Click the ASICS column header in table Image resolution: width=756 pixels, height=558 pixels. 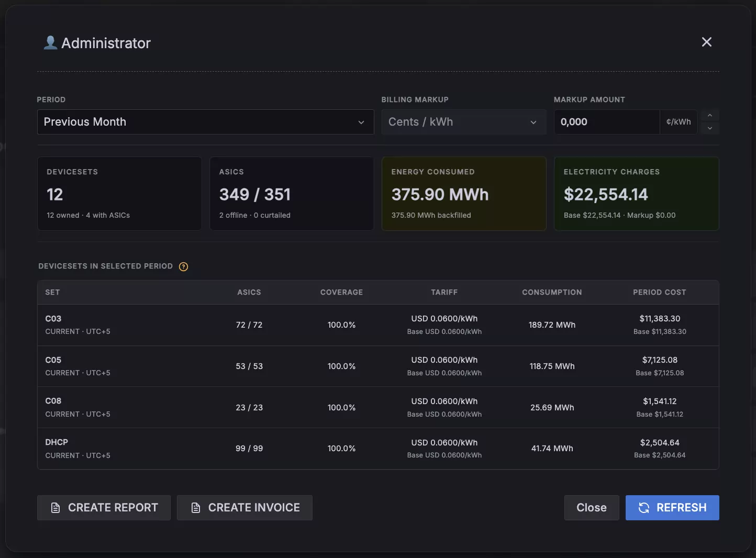coord(249,292)
